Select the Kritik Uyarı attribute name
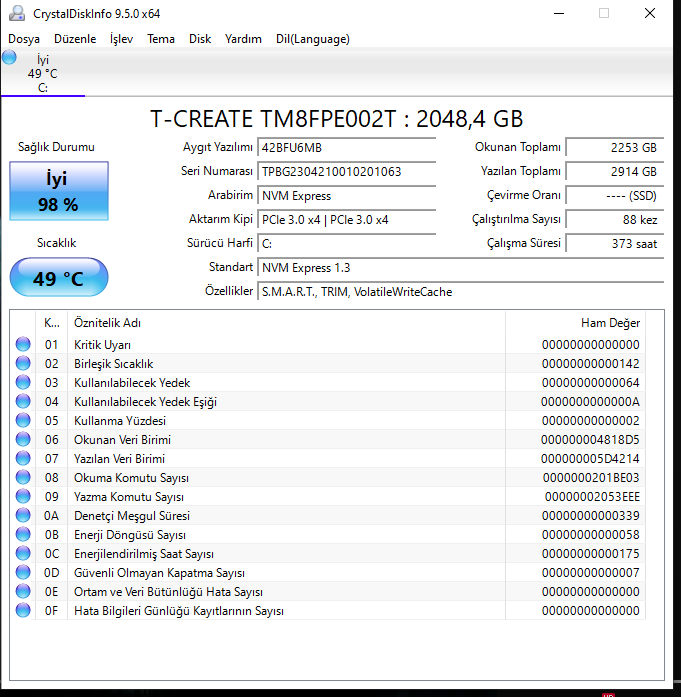681x697 pixels. (x=102, y=345)
